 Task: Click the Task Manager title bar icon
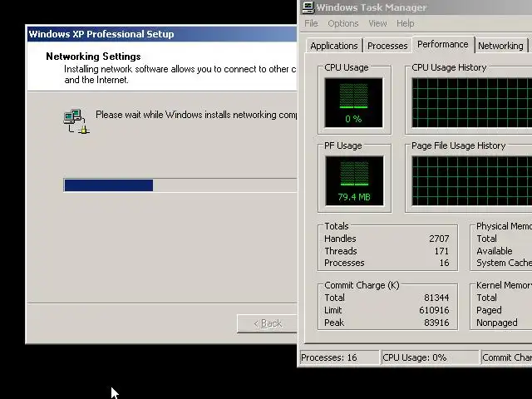(308, 7)
